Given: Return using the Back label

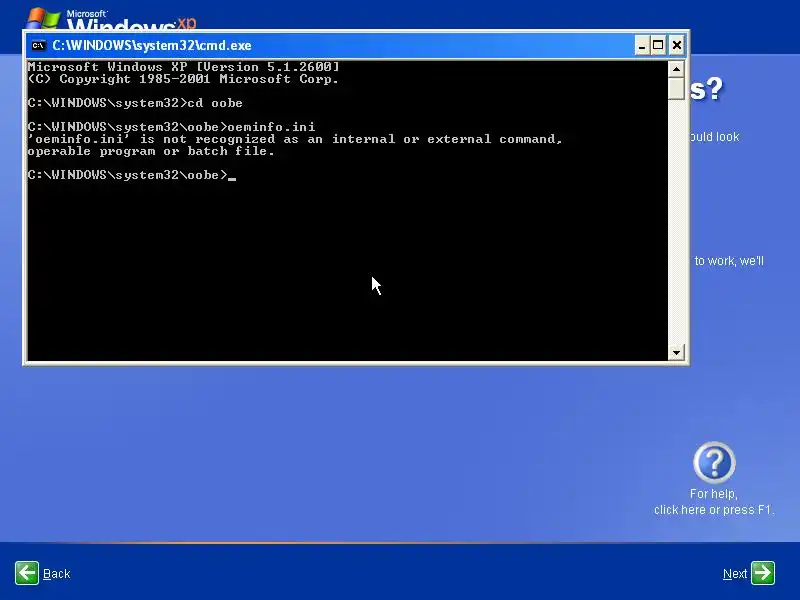Looking at the screenshot, I should point(57,574).
